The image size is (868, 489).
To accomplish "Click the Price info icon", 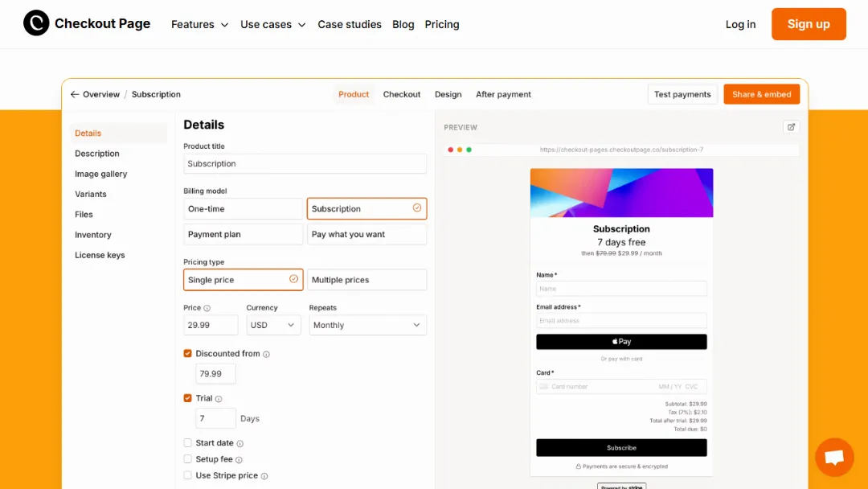I will click(207, 308).
